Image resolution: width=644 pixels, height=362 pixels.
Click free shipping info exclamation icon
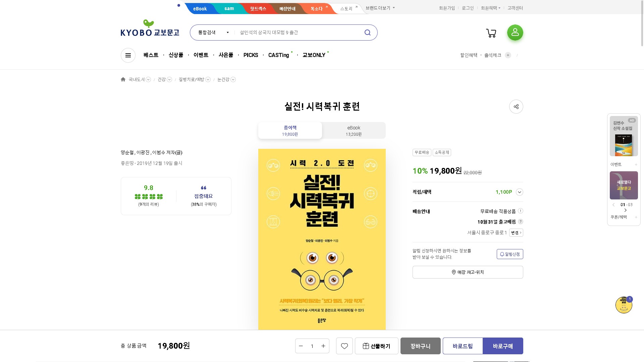520,211
